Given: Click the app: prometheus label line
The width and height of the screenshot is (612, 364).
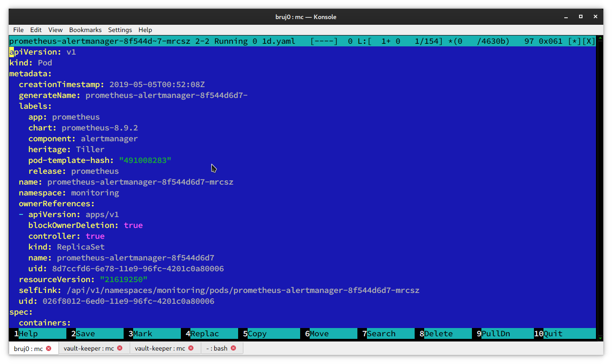Looking at the screenshot, I should coord(64,117).
